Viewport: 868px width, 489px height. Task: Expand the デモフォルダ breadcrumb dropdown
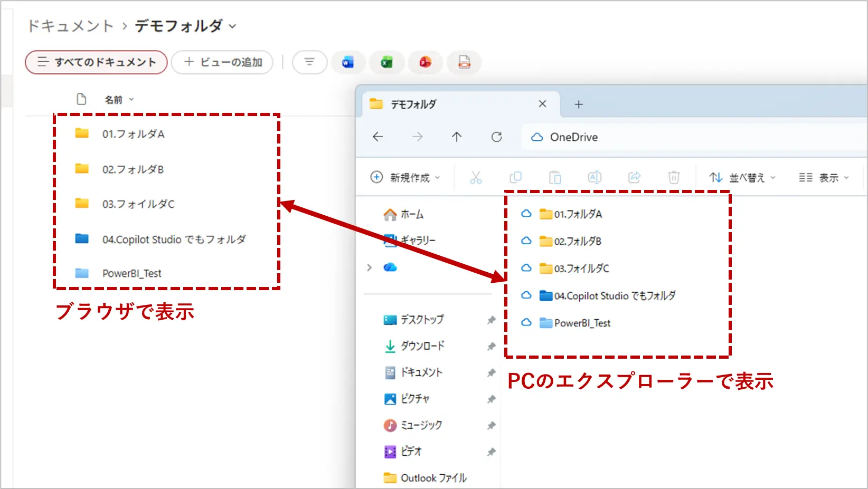click(x=233, y=26)
